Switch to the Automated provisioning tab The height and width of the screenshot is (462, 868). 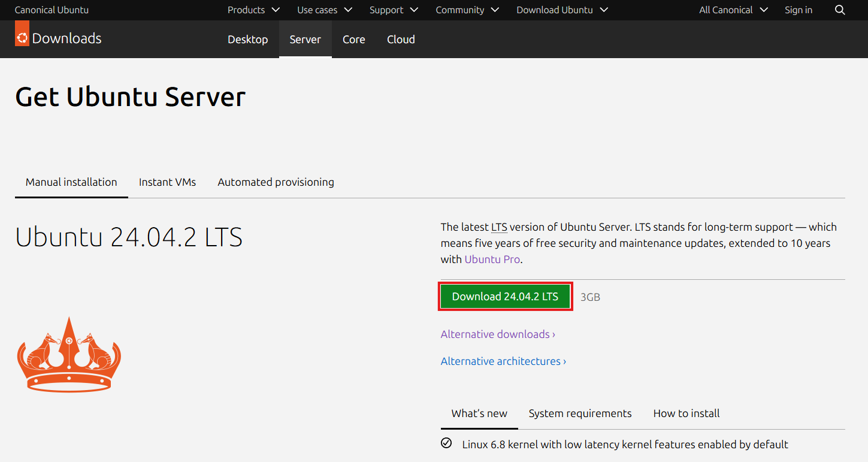pyautogui.click(x=276, y=182)
